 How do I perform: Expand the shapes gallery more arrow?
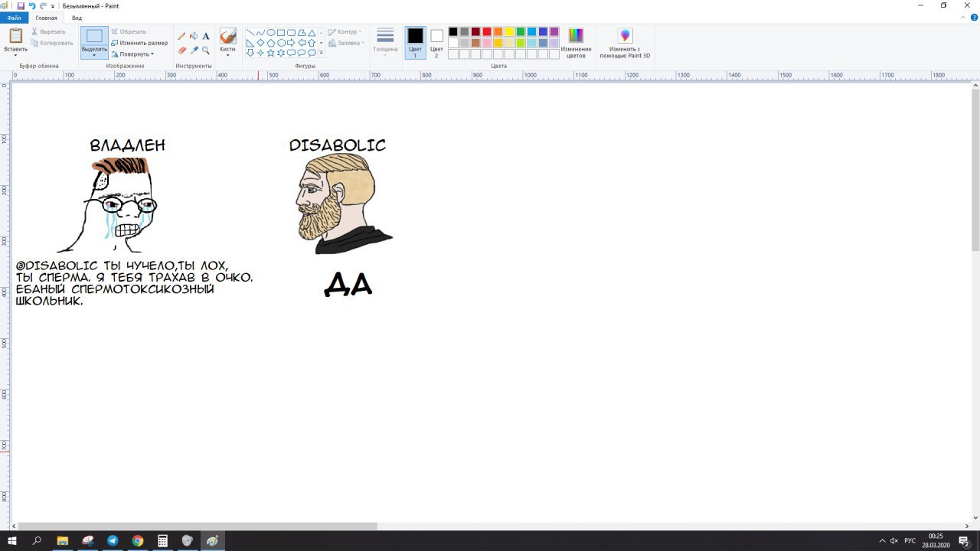click(321, 53)
